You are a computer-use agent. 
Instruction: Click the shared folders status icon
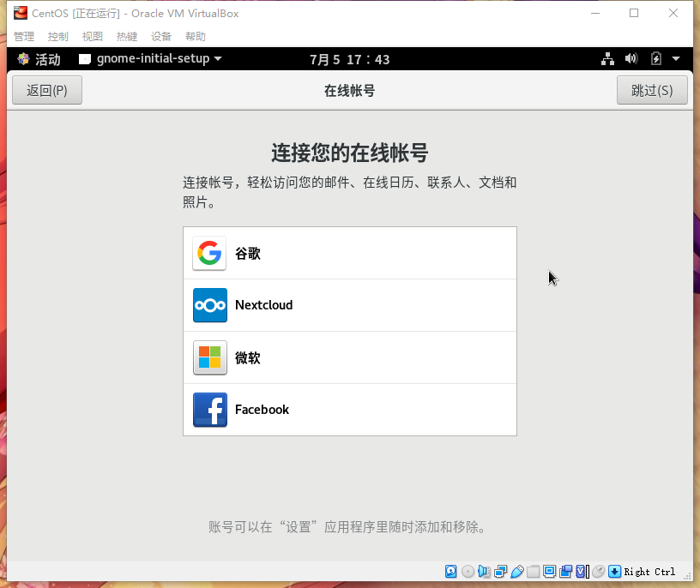coord(533,572)
